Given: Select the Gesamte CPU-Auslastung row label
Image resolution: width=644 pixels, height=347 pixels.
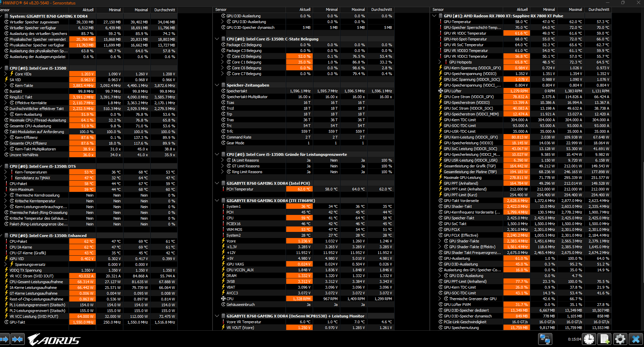Looking at the screenshot, I should 30,126.
